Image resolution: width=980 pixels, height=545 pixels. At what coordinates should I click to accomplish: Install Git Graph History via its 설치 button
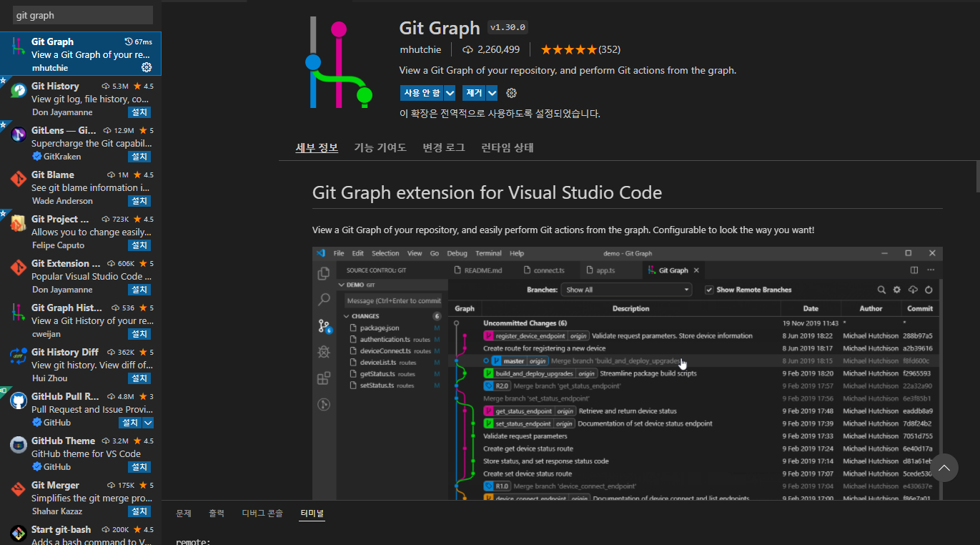(139, 334)
